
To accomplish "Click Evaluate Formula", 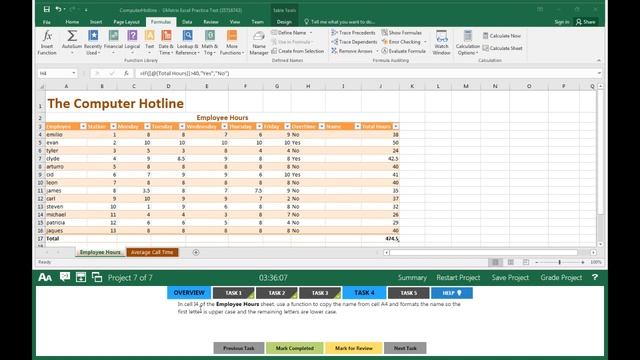I will (x=403, y=51).
